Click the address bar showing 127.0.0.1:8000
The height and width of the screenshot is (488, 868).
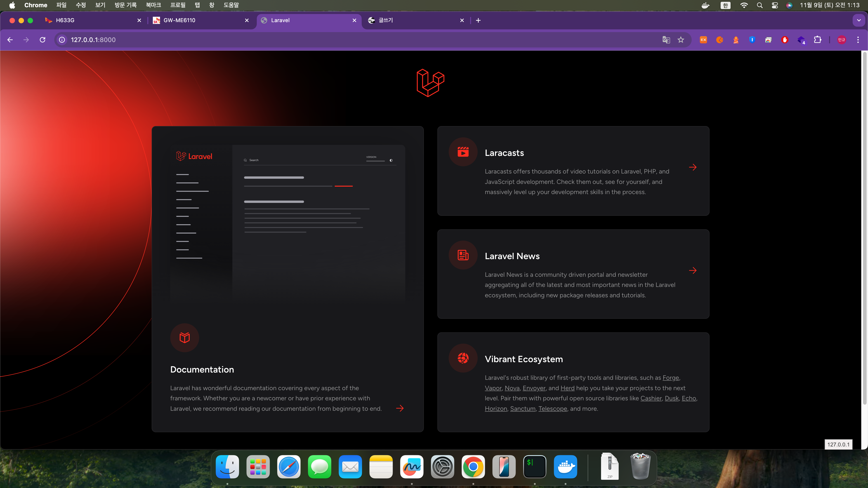[93, 40]
